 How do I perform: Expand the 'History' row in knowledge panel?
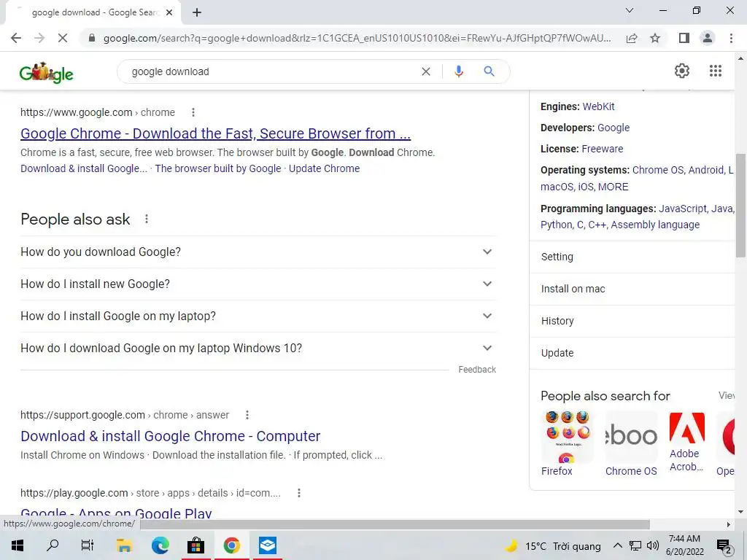tap(632, 321)
